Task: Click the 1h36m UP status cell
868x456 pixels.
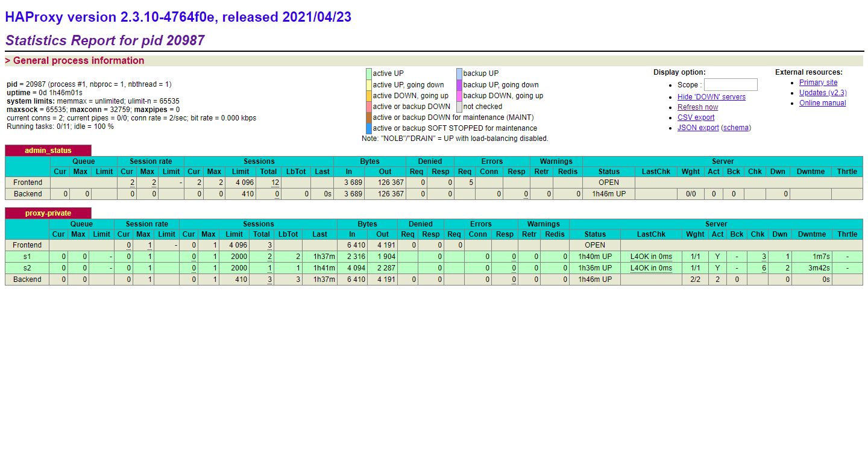Action: (x=595, y=268)
